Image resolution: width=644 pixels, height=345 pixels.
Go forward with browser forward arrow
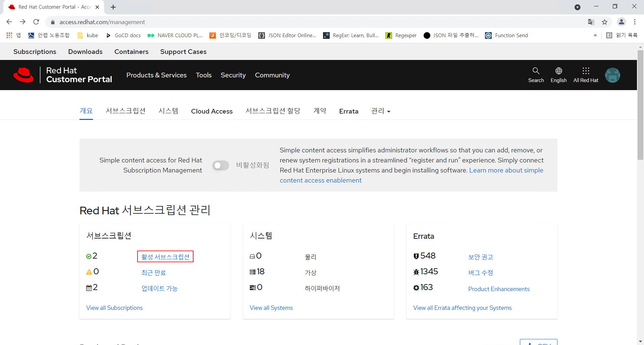22,22
